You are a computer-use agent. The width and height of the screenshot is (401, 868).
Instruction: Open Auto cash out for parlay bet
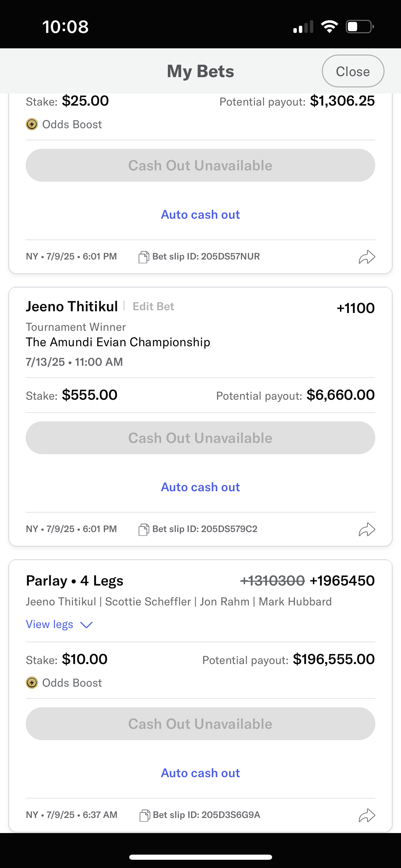200,773
